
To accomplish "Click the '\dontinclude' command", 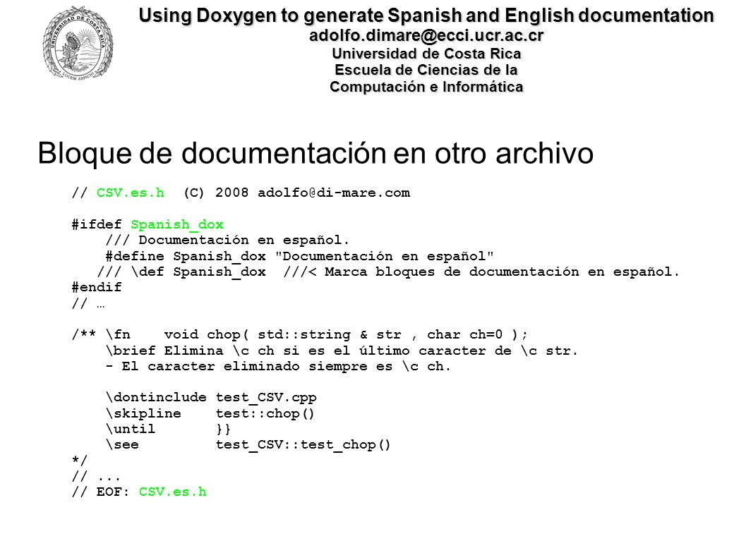I will pyautogui.click(x=156, y=397).
